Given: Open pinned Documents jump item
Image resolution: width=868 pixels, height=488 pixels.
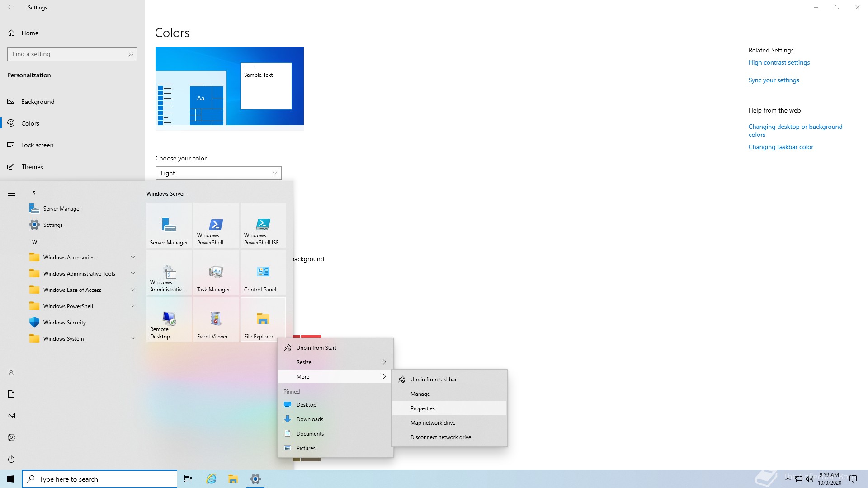Looking at the screenshot, I should tap(335, 434).
